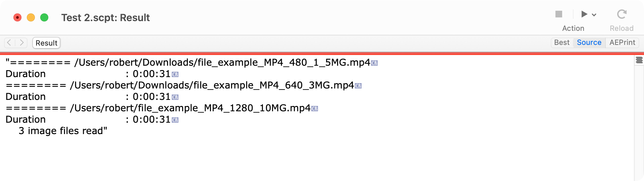Image resolution: width=644 pixels, height=181 pixels.
Task: Click the Stop action square icon
Action: (x=558, y=14)
